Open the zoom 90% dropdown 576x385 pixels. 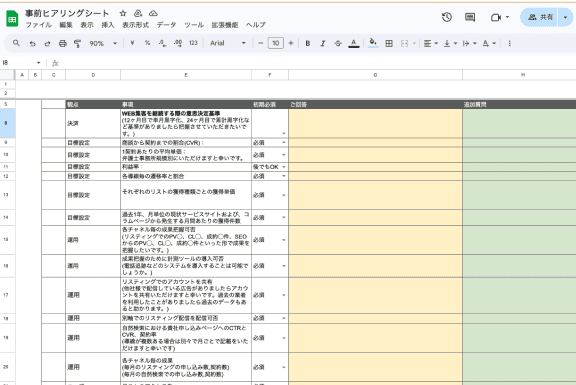103,43
